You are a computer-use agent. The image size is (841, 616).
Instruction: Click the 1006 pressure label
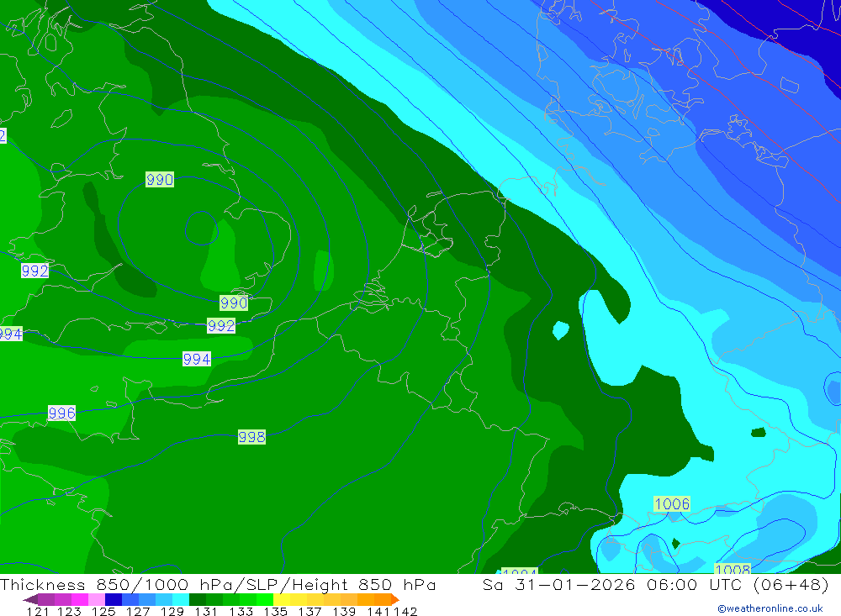pyautogui.click(x=672, y=504)
